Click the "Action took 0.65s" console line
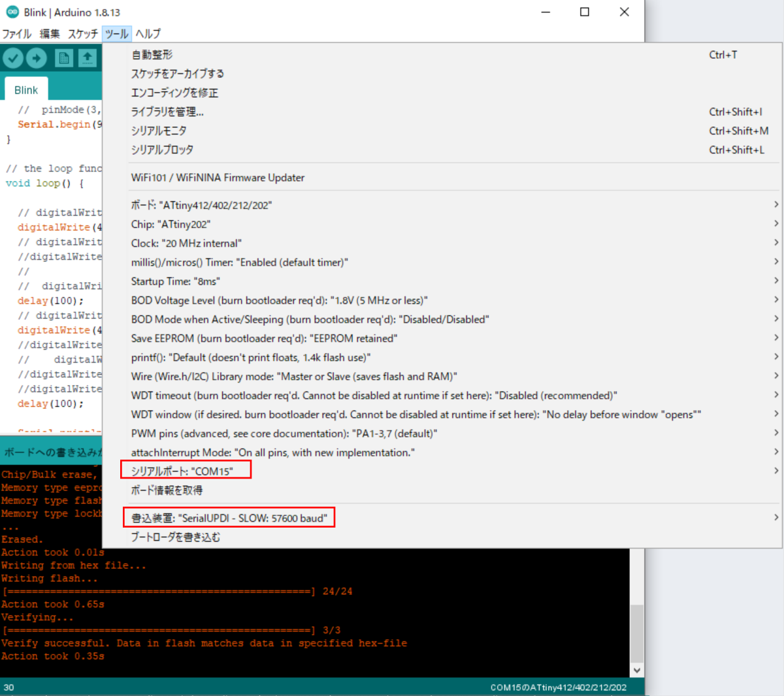Image resolution: width=784 pixels, height=696 pixels. pos(53,604)
